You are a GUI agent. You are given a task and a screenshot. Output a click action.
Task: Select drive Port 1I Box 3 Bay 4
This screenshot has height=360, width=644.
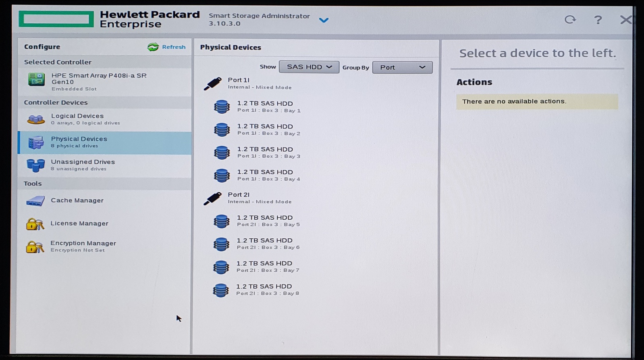269,175
